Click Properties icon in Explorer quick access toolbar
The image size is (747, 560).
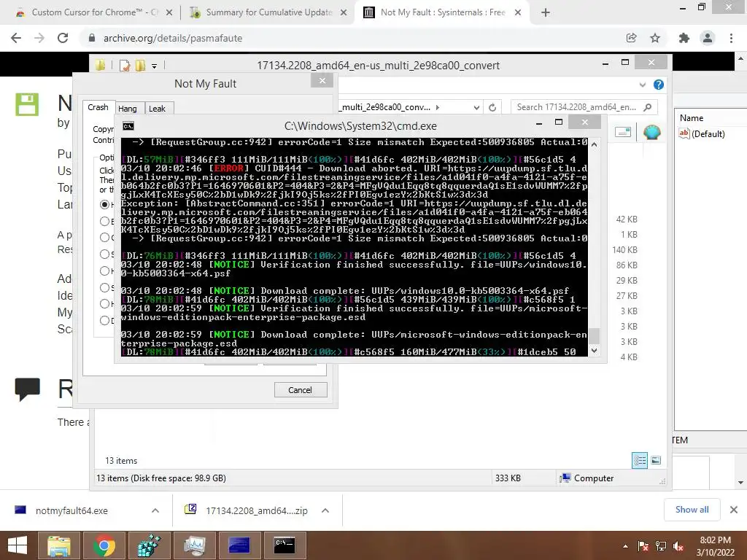coord(125,65)
